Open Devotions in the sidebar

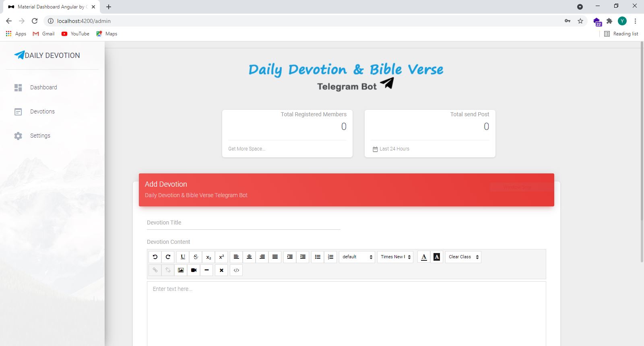pos(42,111)
